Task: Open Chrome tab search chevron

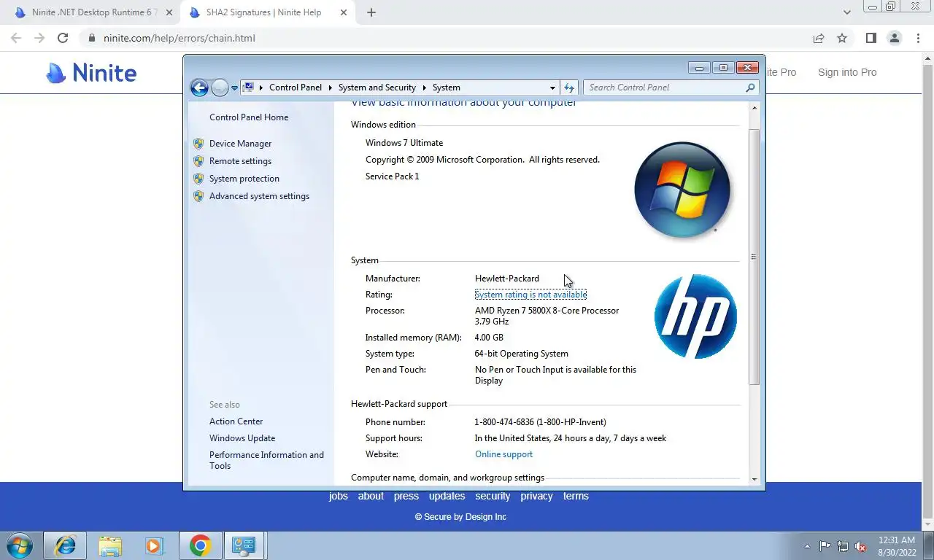Action: pos(847,12)
